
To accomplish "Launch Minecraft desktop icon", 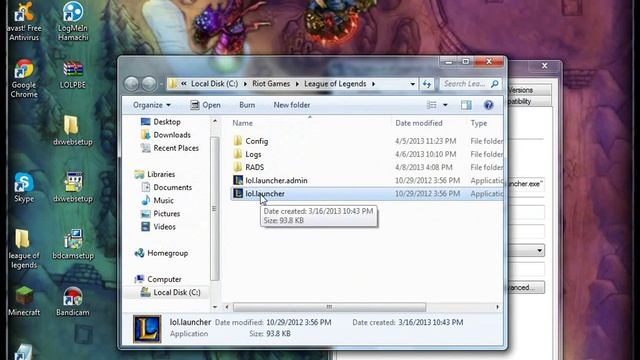I will [x=24, y=301].
